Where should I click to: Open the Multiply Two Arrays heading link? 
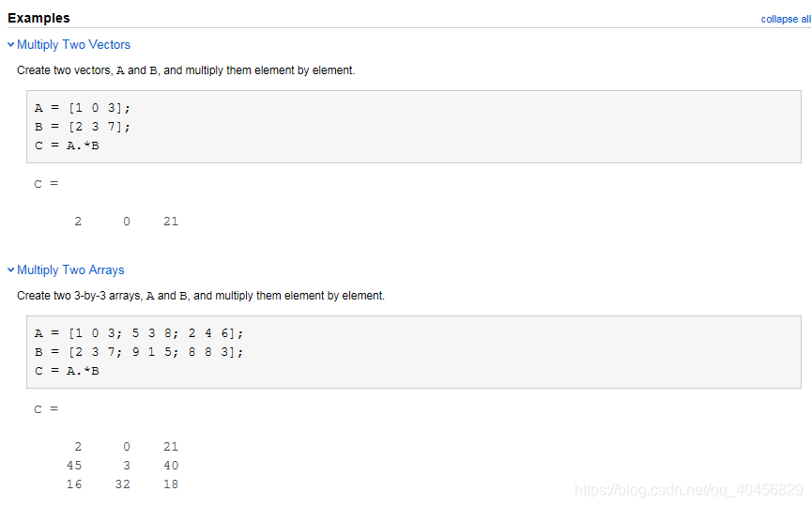pos(70,270)
